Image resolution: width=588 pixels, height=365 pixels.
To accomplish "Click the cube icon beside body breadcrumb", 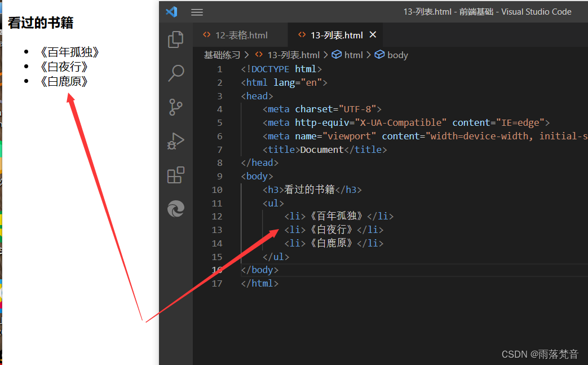I will [380, 55].
